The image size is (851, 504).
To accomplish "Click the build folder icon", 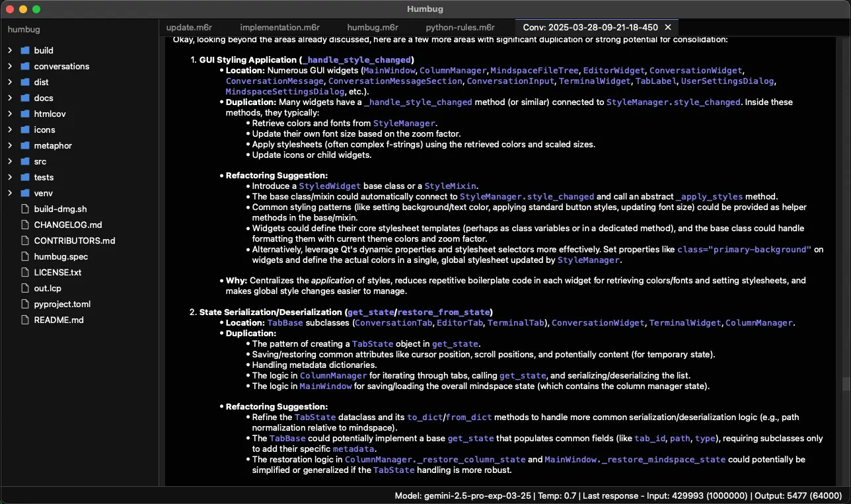I will click(25, 50).
